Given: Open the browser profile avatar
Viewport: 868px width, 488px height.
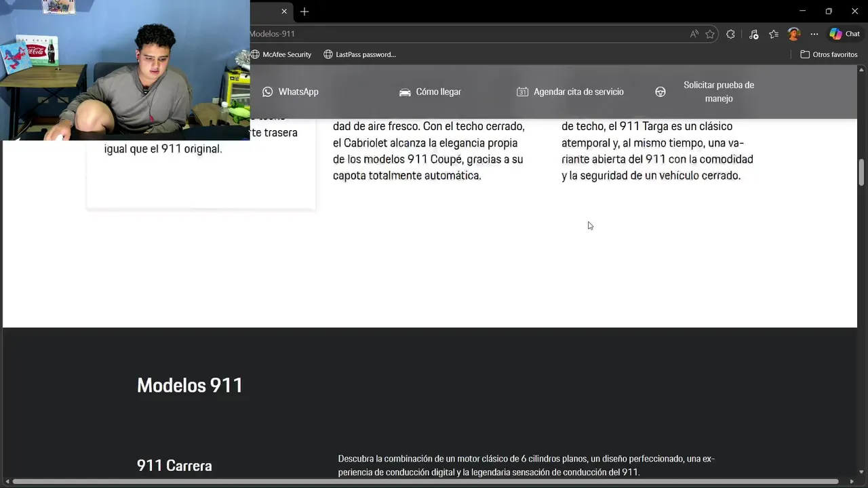Looking at the screenshot, I should pos(794,34).
